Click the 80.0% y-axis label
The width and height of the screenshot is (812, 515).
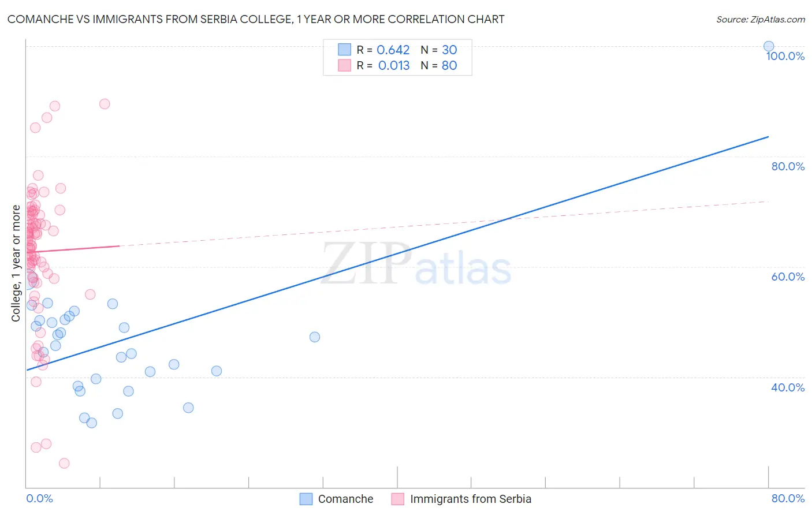(788, 166)
